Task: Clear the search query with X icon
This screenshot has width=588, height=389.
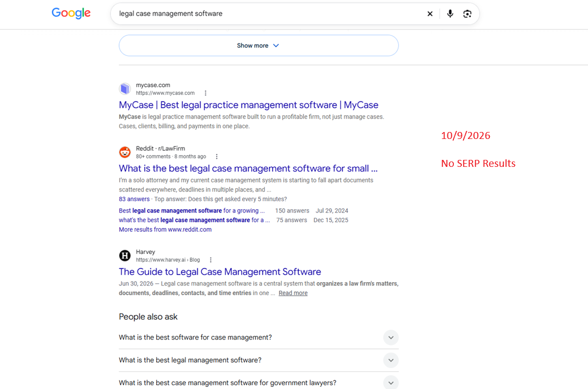Action: click(430, 14)
